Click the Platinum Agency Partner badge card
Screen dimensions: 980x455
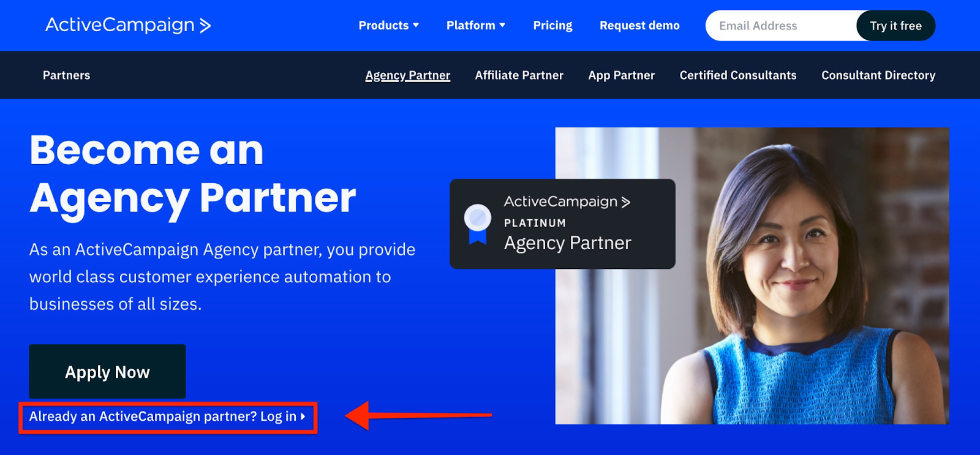point(562,224)
